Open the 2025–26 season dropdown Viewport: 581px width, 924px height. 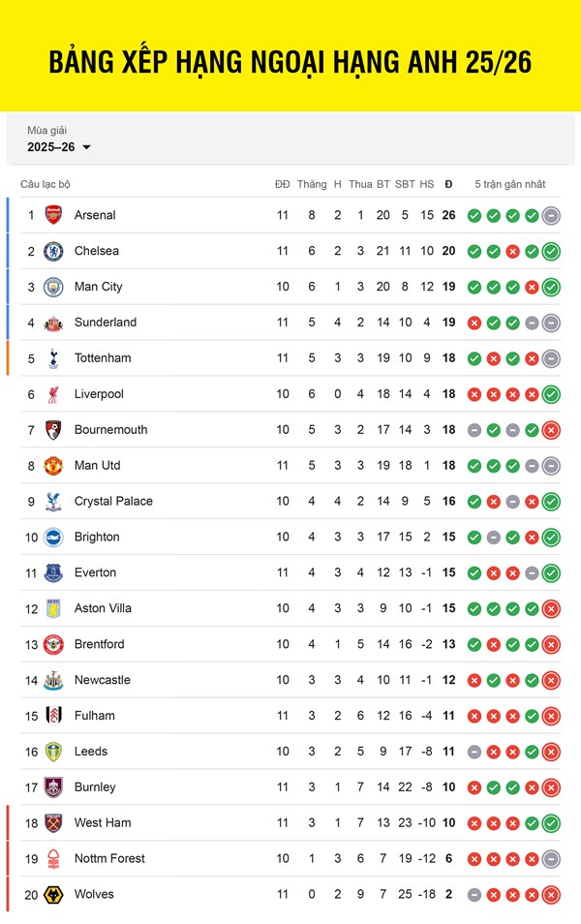click(x=58, y=147)
